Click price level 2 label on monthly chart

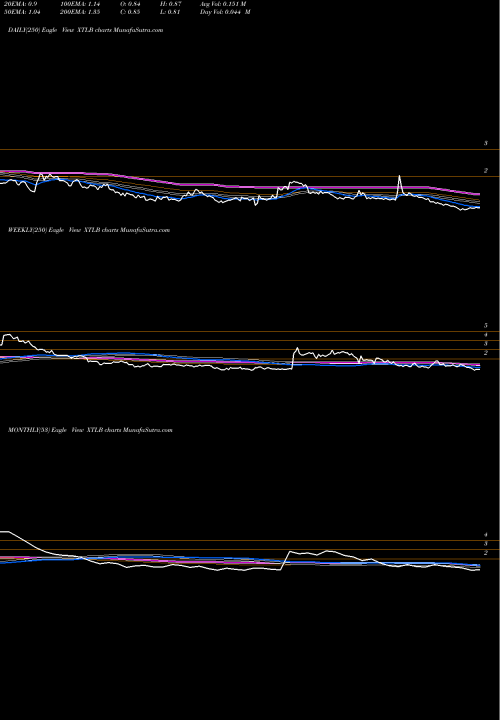pyautogui.click(x=485, y=553)
